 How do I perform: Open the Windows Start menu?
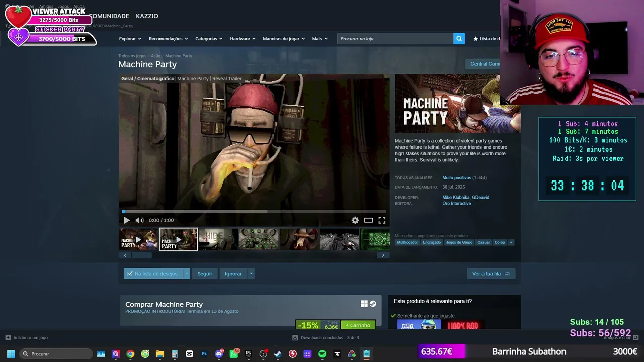(x=11, y=354)
